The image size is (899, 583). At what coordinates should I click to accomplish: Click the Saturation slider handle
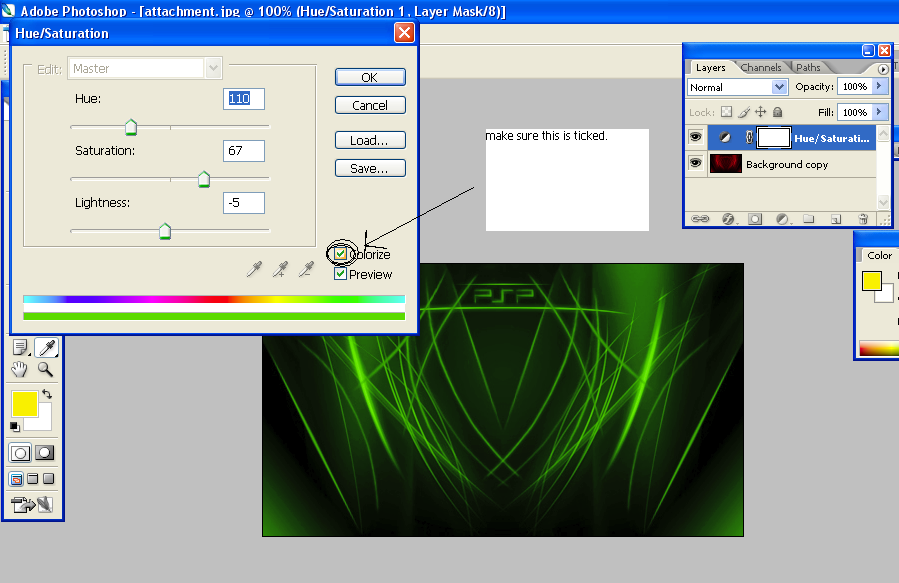(x=204, y=179)
